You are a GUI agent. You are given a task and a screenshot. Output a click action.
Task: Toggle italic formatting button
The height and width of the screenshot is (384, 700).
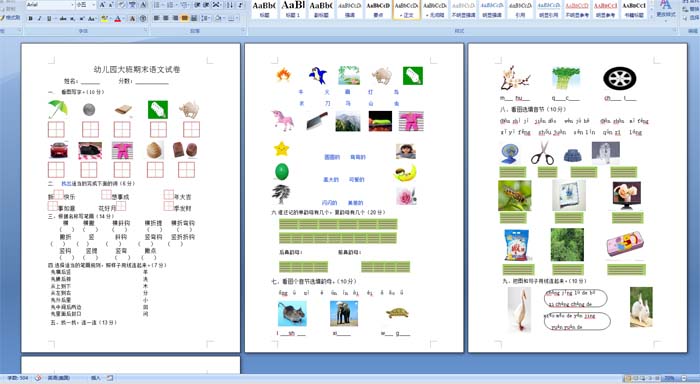point(39,19)
